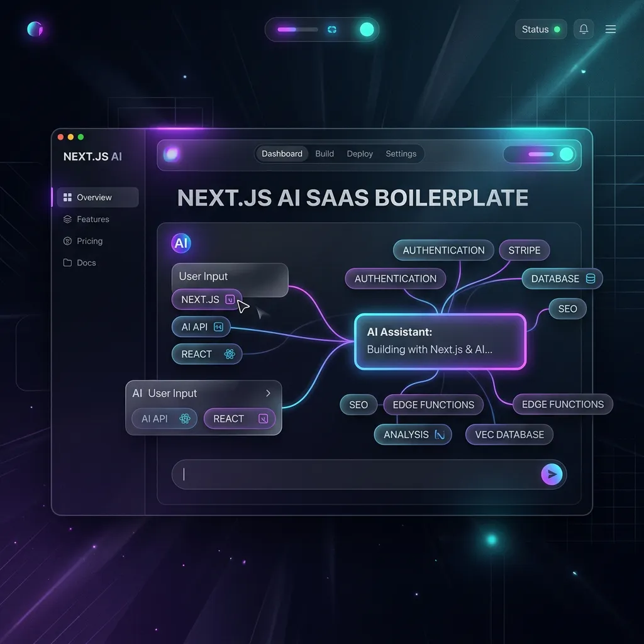Click the ANALYSIS node

pos(413,435)
